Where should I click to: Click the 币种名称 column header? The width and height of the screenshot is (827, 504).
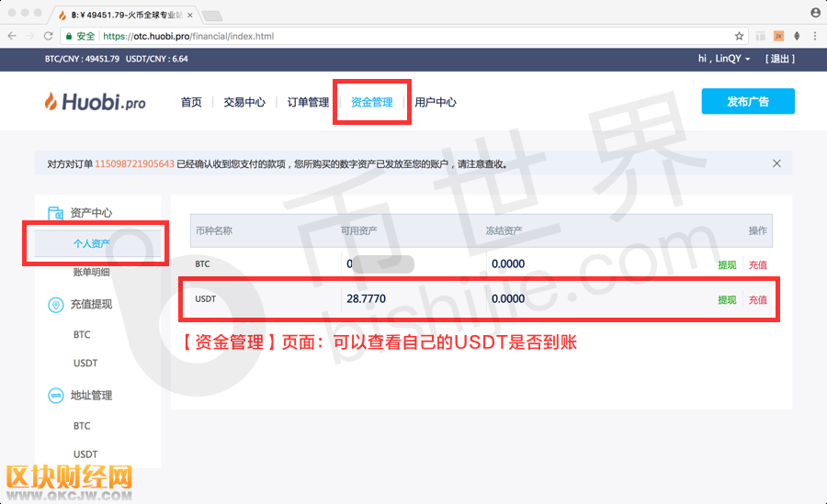(x=213, y=231)
